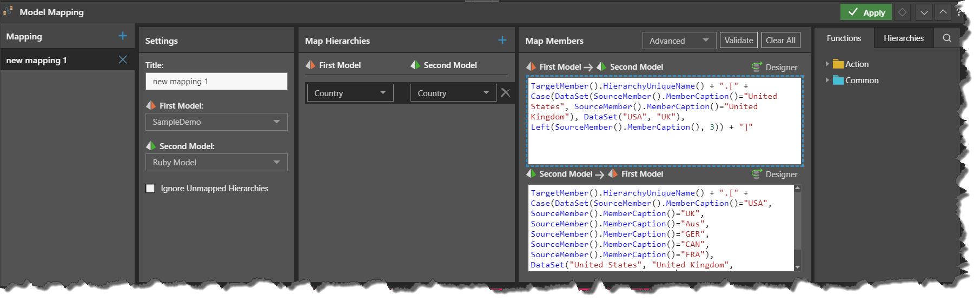
Task: Open Designer for First to Second Model
Action: 775,67
